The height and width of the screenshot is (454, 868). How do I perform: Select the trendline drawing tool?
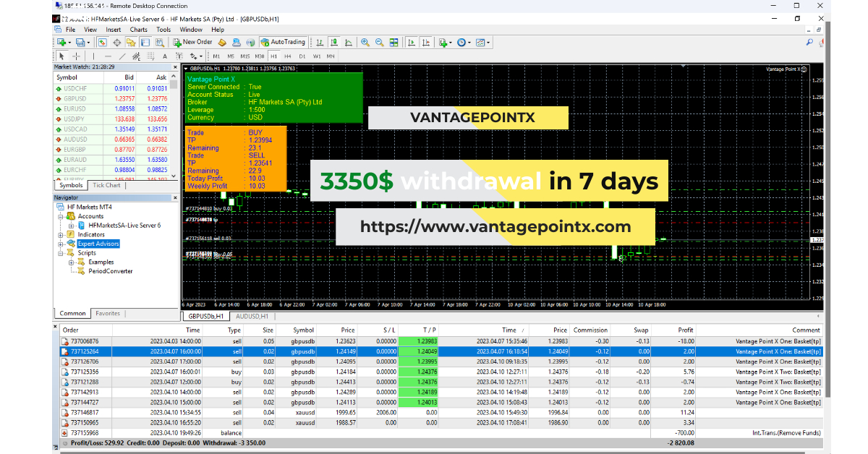pos(122,56)
